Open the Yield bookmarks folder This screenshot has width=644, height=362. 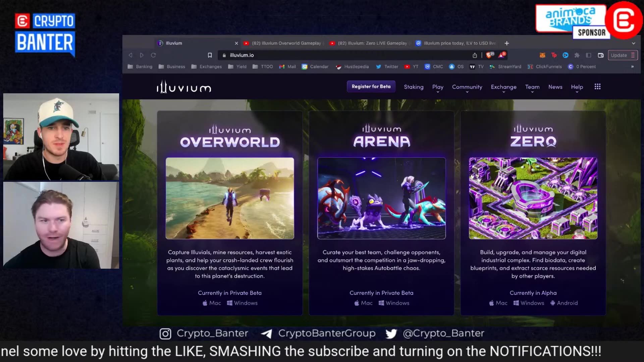[x=237, y=67]
